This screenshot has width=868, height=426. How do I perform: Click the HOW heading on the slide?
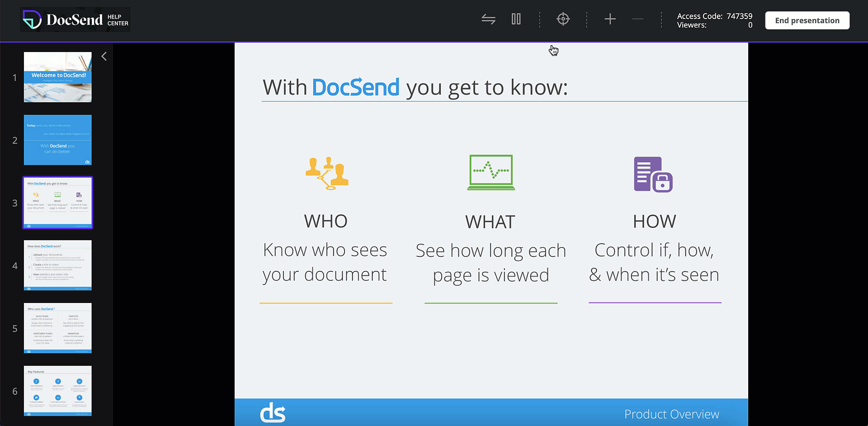tap(655, 222)
